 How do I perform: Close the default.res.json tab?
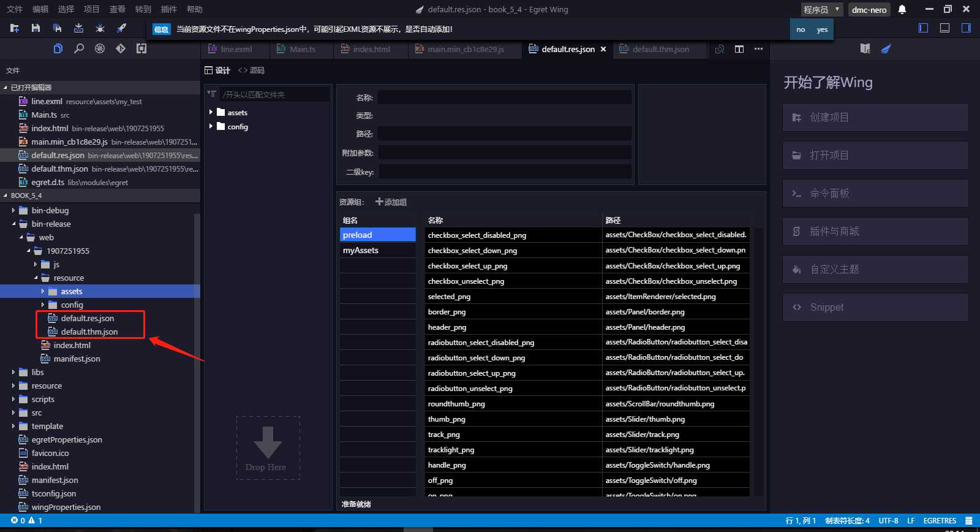tap(603, 49)
